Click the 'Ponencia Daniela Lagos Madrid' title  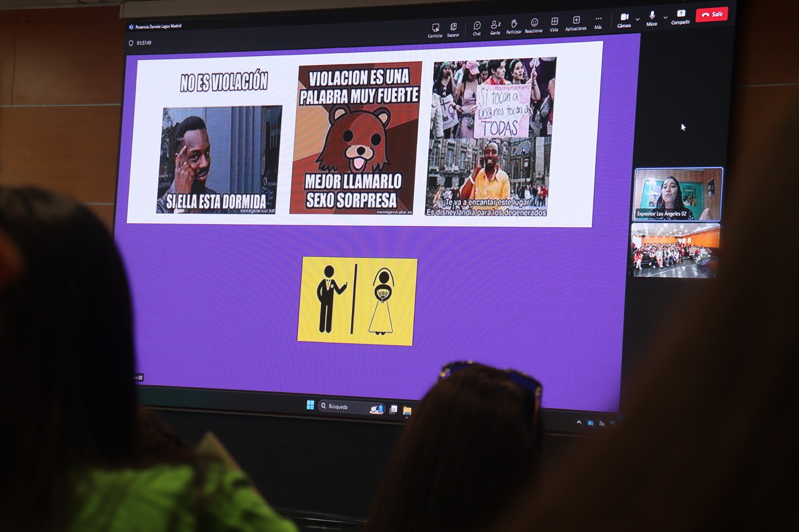point(158,26)
